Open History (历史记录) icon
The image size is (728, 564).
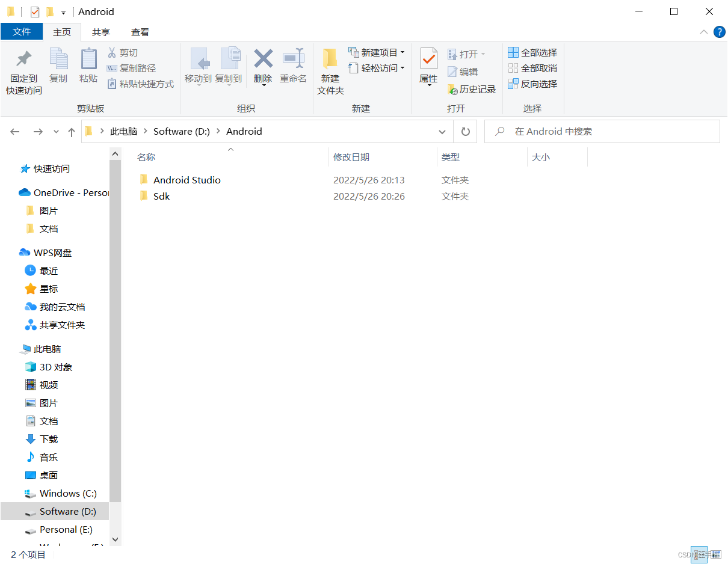point(452,90)
